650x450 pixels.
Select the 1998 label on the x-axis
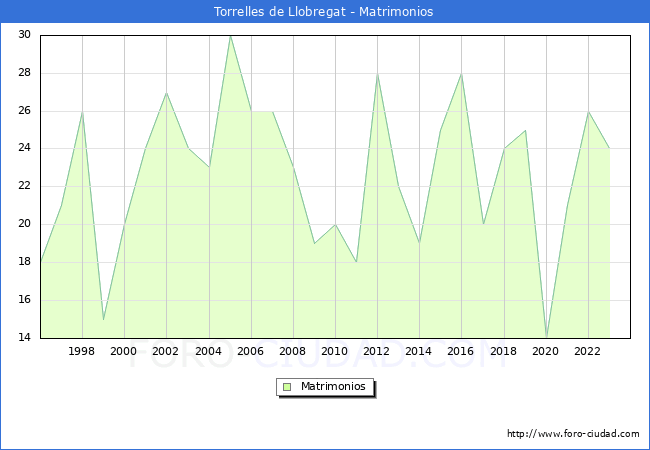tap(82, 351)
